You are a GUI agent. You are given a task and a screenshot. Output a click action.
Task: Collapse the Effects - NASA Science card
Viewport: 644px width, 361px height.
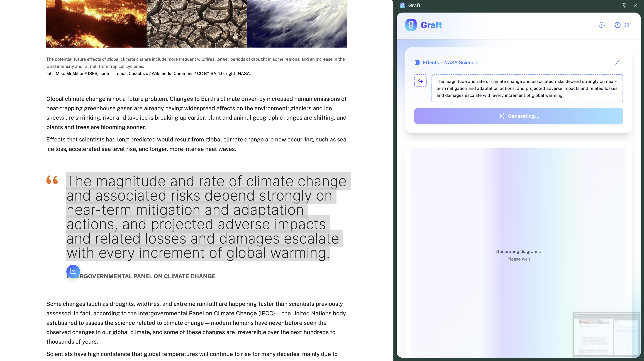click(617, 62)
